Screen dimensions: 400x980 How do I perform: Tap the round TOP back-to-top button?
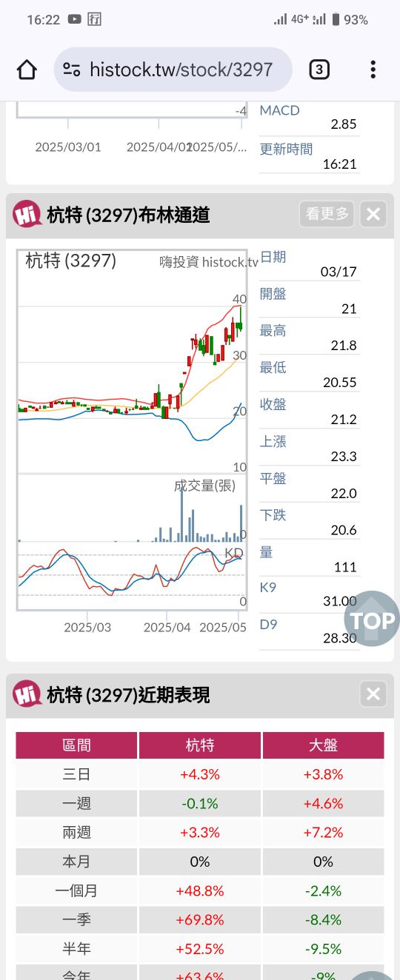pos(372,619)
